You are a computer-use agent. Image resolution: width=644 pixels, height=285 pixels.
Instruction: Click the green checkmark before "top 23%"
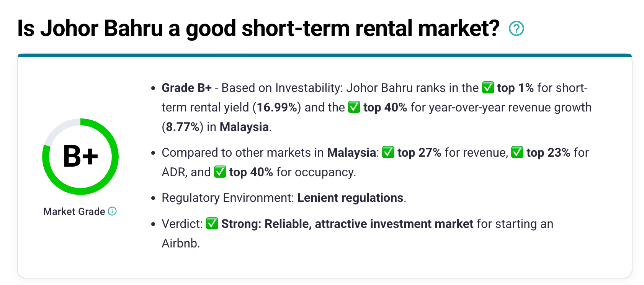click(x=517, y=152)
